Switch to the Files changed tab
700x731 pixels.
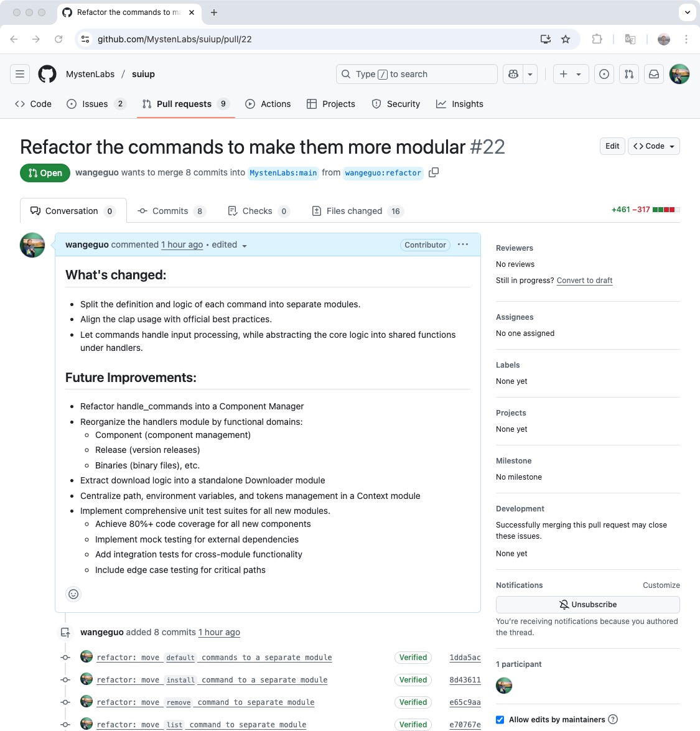(x=358, y=211)
